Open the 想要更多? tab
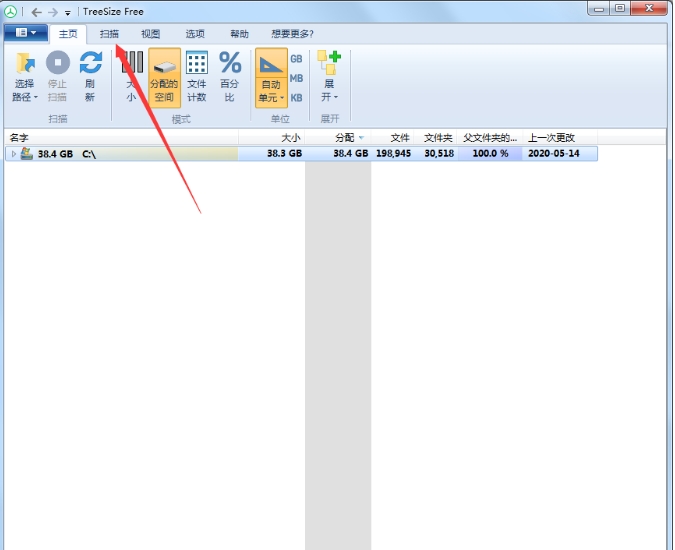 292,34
